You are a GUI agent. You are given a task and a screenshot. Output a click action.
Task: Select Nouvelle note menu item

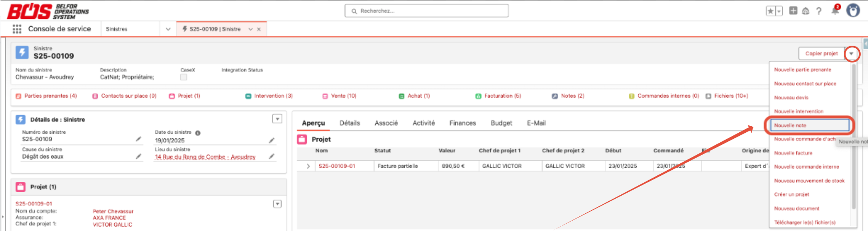(809, 125)
